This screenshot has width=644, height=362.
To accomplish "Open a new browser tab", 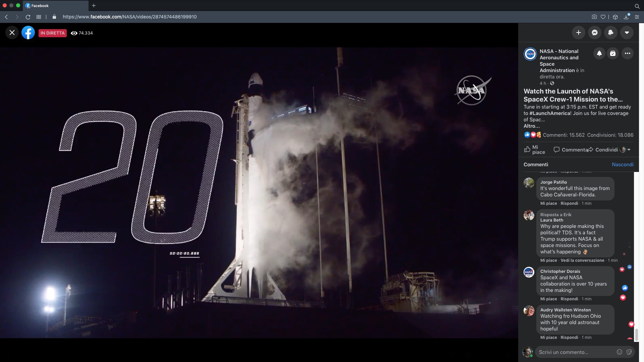I will pos(94,5).
